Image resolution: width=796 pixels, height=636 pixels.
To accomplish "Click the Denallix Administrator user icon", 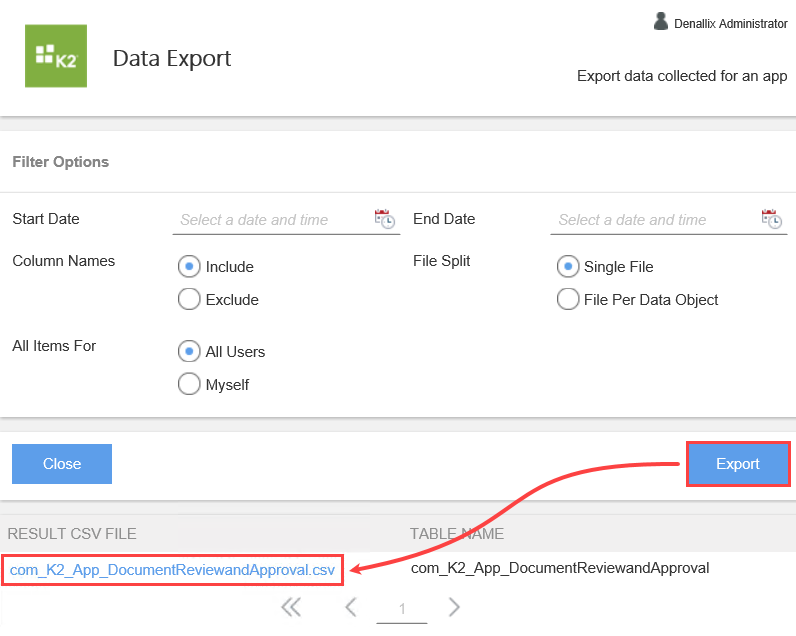I will pos(661,22).
